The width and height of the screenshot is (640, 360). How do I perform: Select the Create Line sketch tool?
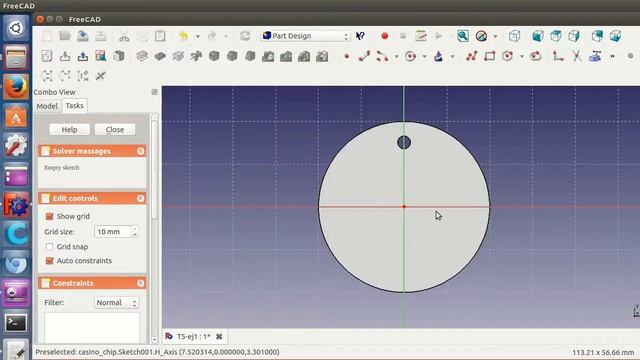(x=364, y=56)
